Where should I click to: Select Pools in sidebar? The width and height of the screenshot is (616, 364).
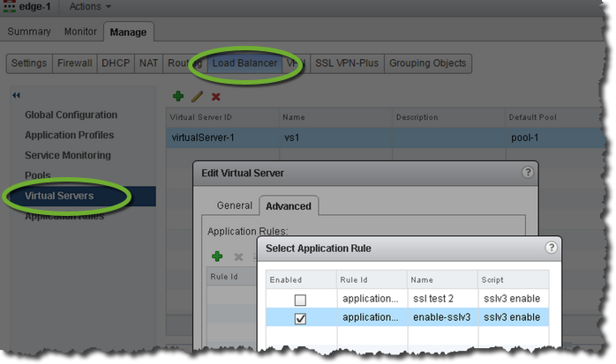point(38,175)
